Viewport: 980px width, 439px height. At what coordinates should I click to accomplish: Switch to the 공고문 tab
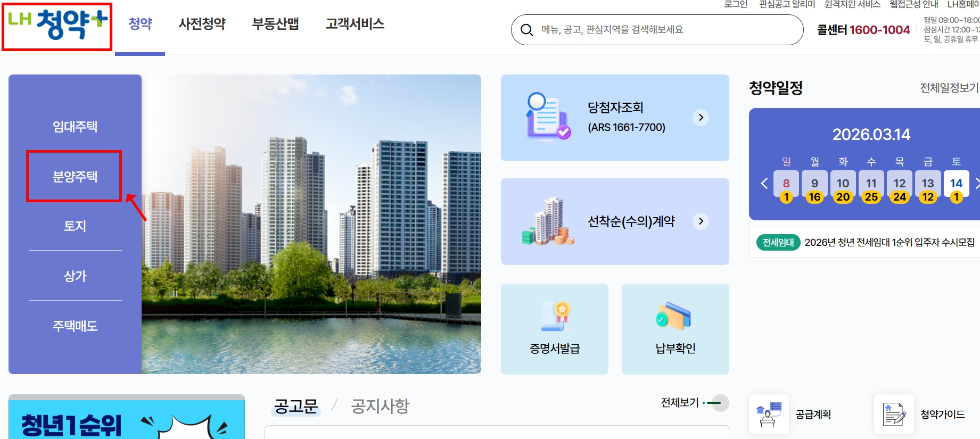point(296,406)
